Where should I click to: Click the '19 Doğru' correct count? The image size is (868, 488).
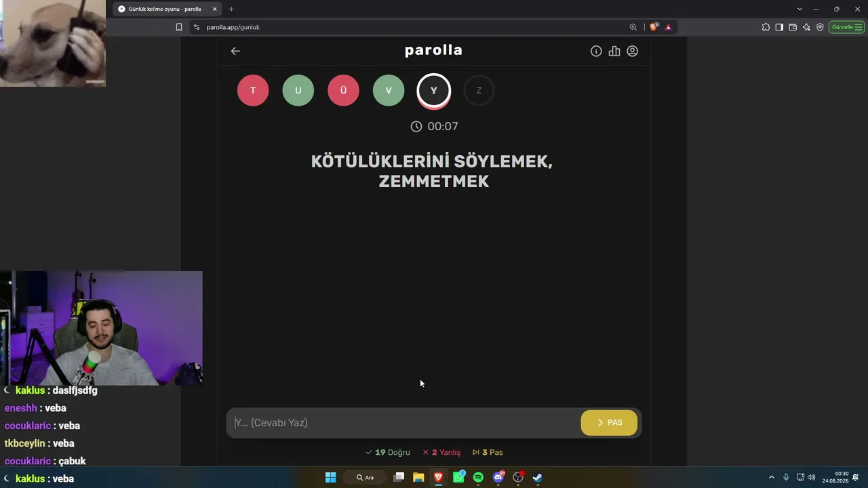388,452
